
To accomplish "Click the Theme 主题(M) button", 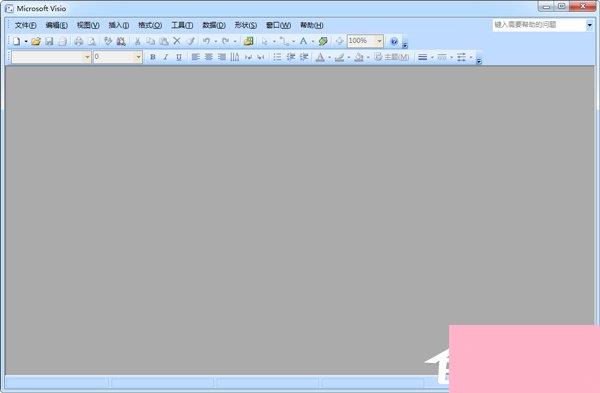I will pos(392,57).
